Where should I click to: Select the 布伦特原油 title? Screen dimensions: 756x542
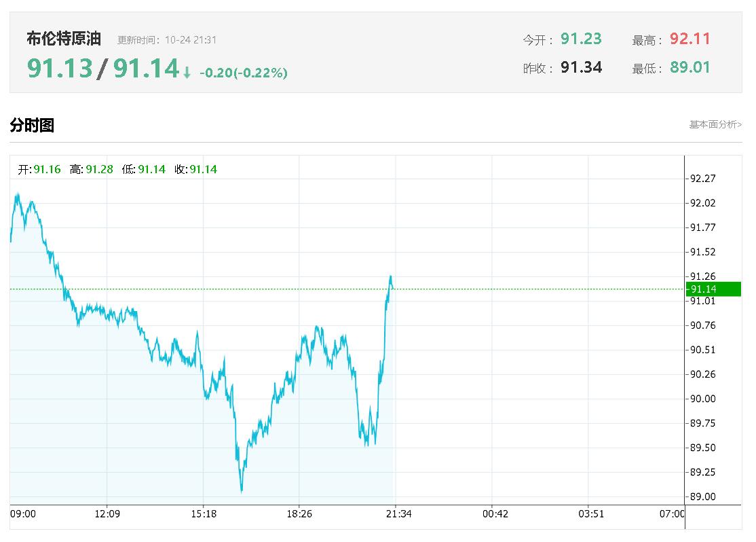pos(64,39)
